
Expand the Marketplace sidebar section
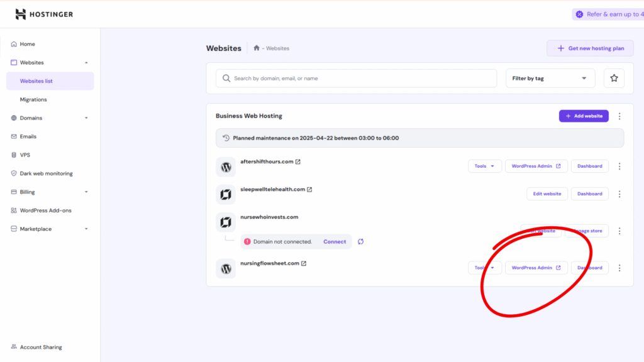86,229
